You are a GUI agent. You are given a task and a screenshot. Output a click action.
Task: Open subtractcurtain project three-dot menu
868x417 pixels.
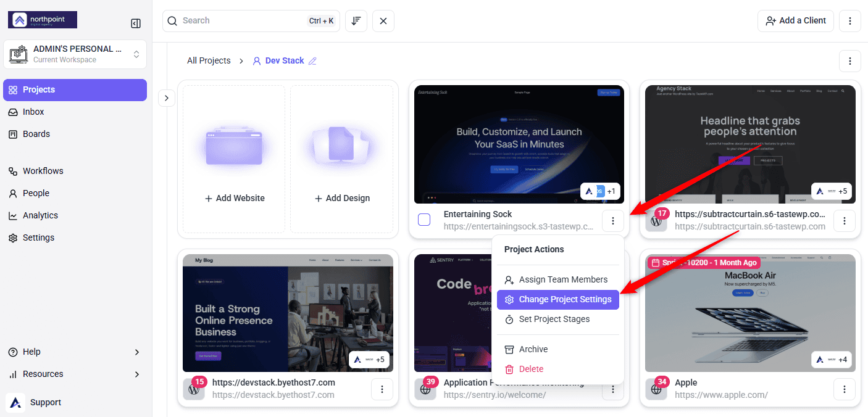tap(845, 221)
